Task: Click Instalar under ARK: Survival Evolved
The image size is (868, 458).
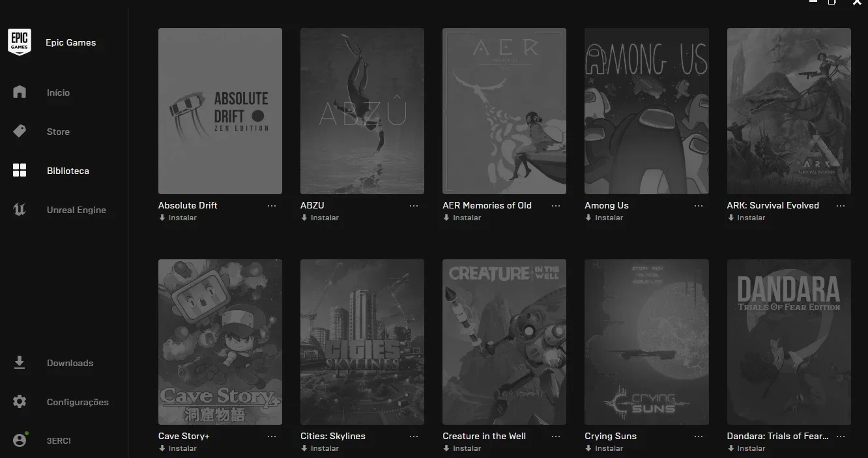Action: click(x=746, y=218)
